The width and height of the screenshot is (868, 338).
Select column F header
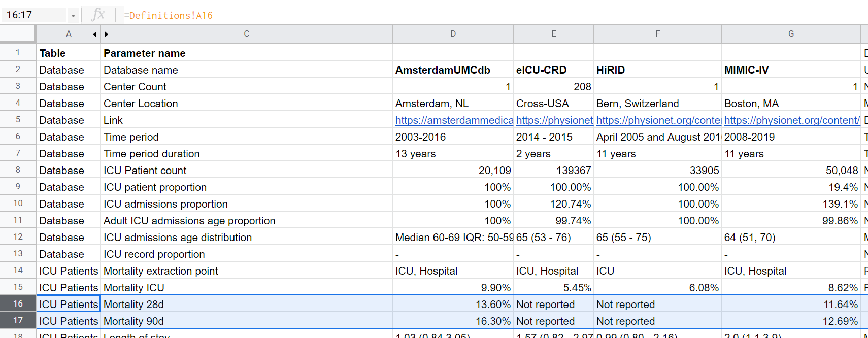click(657, 34)
